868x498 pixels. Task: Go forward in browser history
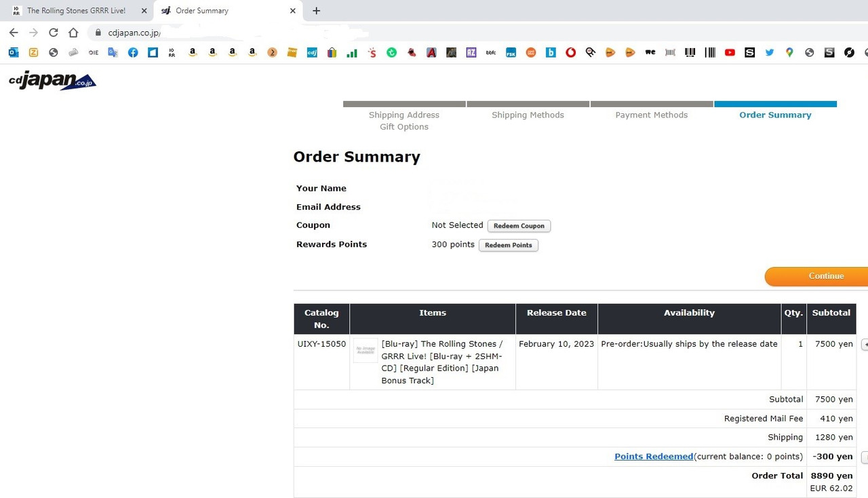(33, 33)
